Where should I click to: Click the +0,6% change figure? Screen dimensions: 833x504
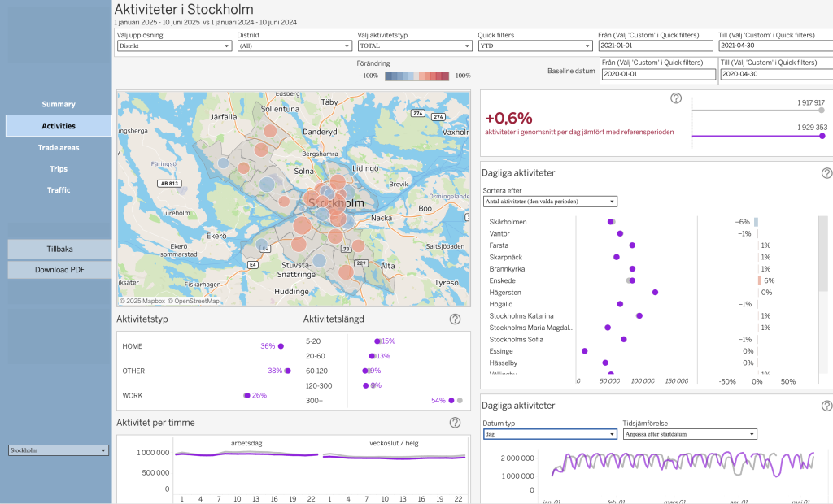tap(508, 118)
